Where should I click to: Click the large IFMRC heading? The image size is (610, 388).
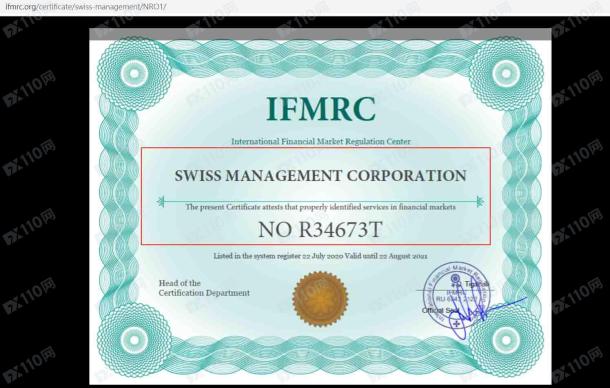point(321,109)
